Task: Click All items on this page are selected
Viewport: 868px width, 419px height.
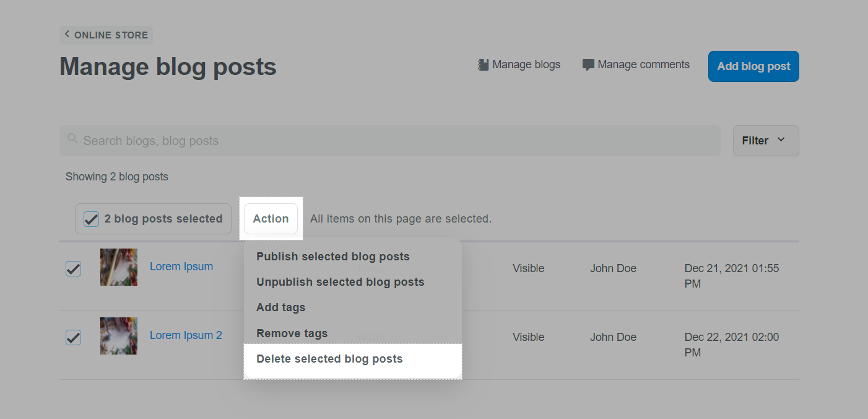Action: click(401, 219)
